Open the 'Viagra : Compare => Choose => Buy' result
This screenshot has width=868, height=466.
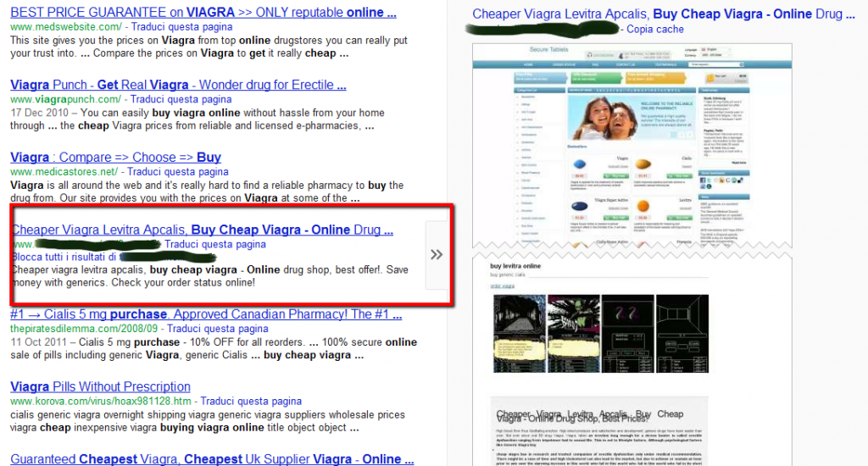coord(115,158)
